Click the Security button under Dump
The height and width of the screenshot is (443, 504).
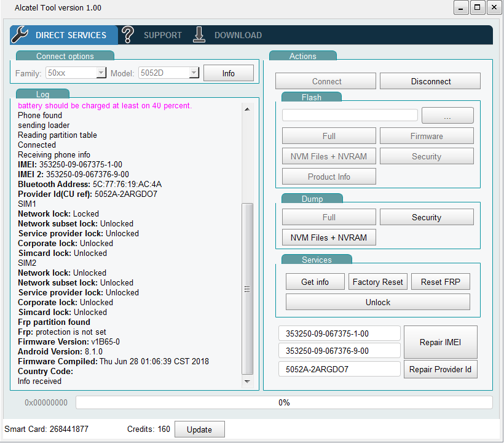(427, 217)
